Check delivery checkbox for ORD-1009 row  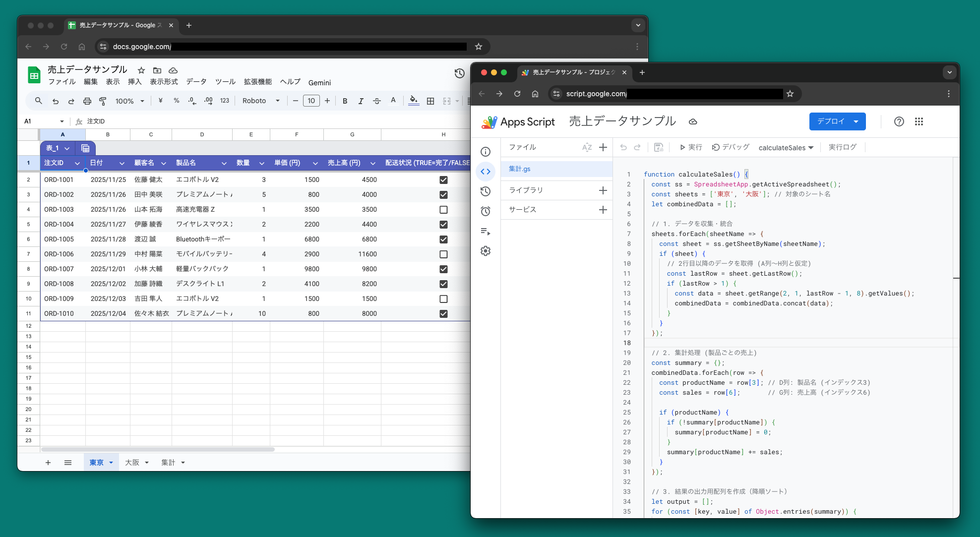443,299
